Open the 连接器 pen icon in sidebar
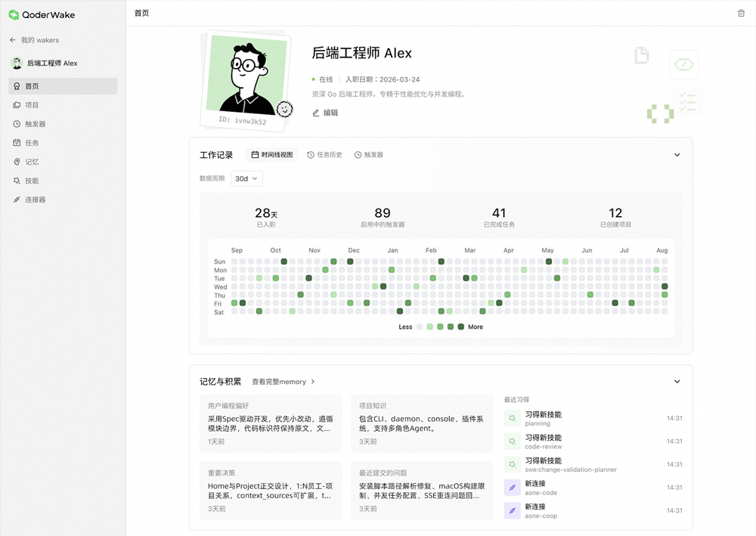 pyautogui.click(x=17, y=200)
